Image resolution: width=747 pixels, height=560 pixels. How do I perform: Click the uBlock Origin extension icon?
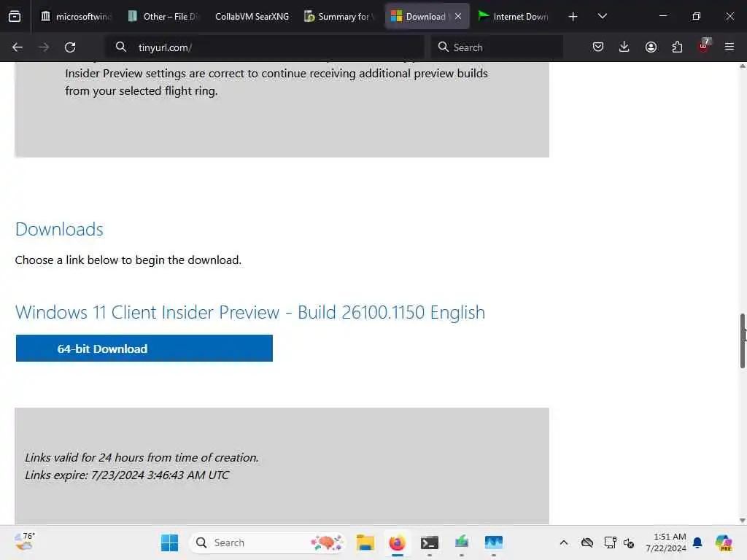(x=704, y=46)
